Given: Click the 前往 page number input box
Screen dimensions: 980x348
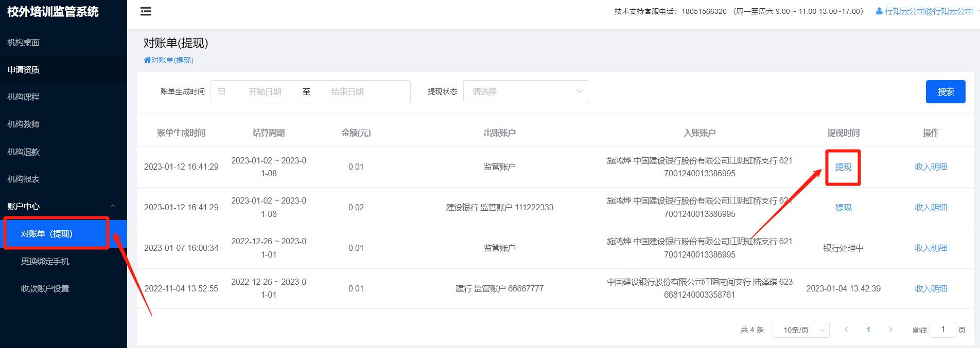Looking at the screenshot, I should [x=942, y=329].
